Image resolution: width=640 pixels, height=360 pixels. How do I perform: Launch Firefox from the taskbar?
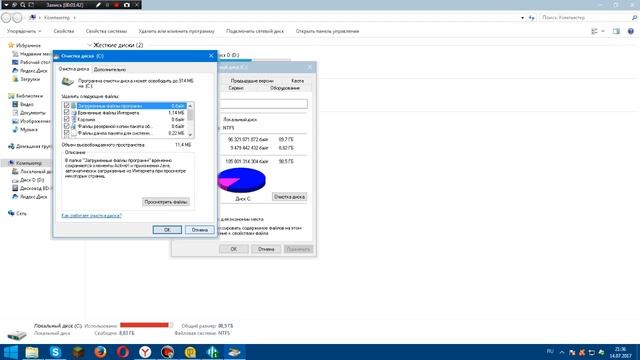[100, 352]
